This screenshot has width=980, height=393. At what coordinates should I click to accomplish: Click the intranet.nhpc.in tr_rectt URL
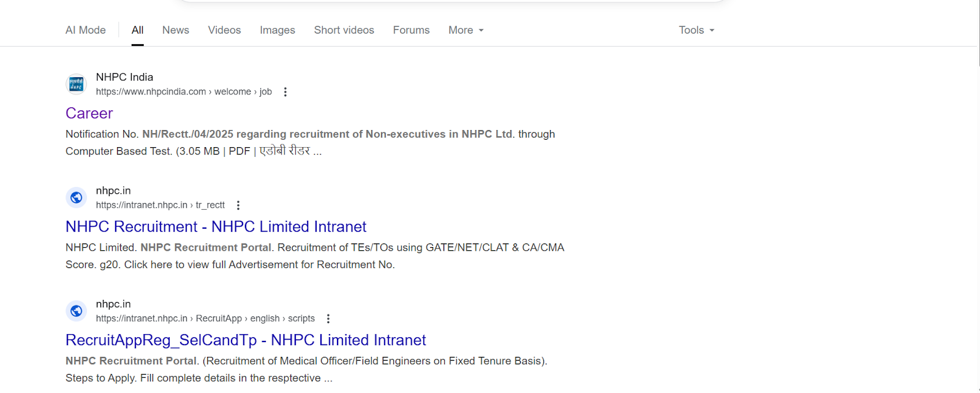(x=160, y=205)
